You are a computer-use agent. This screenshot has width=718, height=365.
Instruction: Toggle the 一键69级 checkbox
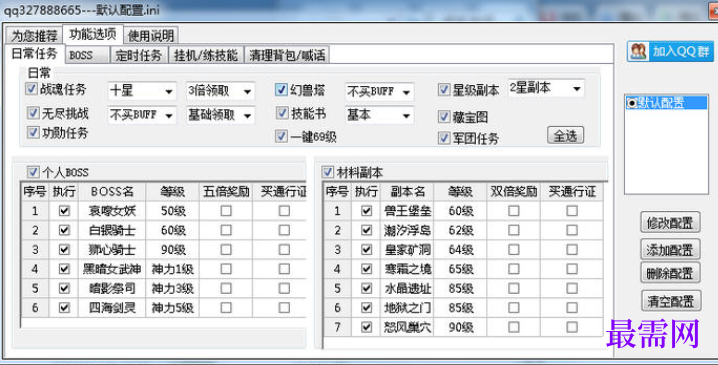click(x=282, y=136)
